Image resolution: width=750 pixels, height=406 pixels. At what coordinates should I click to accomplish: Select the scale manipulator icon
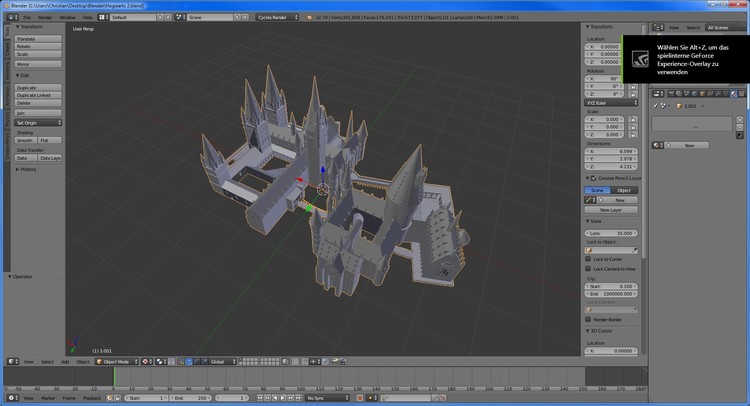coord(205,362)
